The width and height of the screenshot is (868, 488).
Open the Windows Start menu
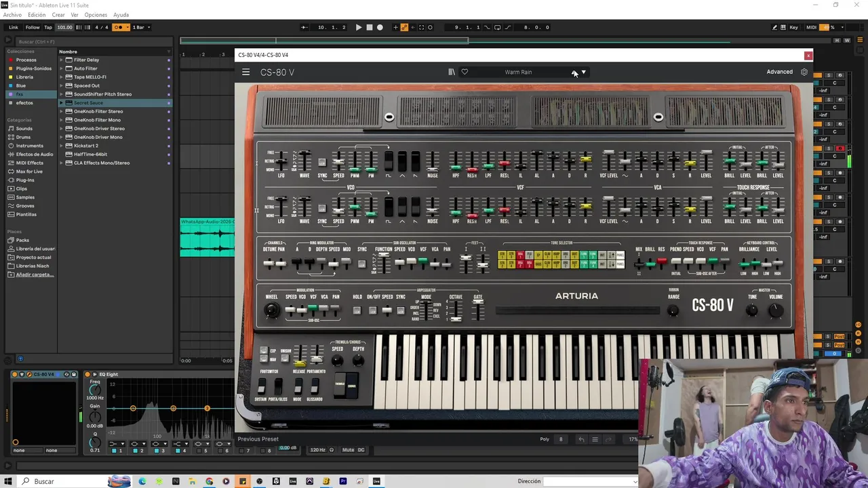(7, 481)
